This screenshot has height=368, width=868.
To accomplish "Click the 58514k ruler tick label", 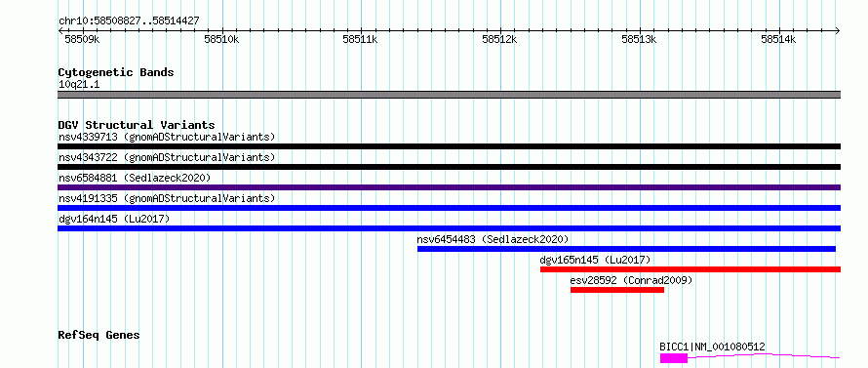I will (778, 40).
